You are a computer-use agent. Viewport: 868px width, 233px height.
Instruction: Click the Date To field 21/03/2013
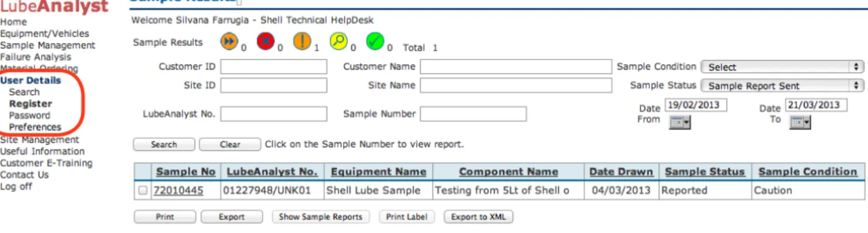pos(816,105)
